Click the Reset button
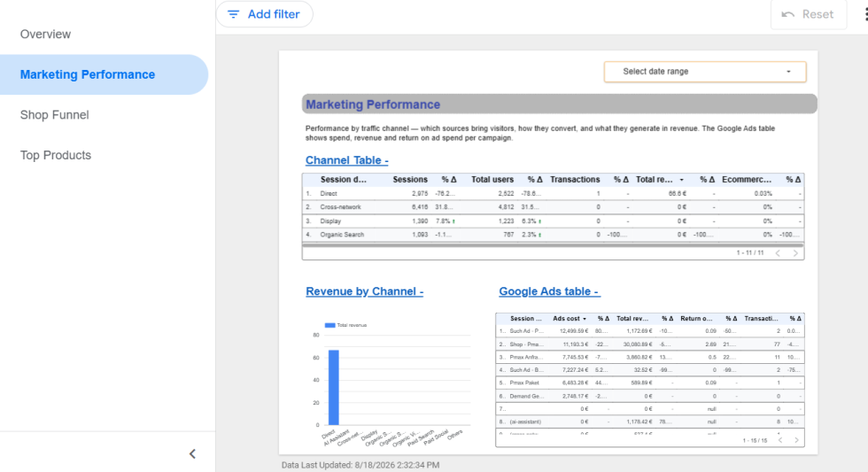This screenshot has height=472, width=868. pyautogui.click(x=808, y=14)
